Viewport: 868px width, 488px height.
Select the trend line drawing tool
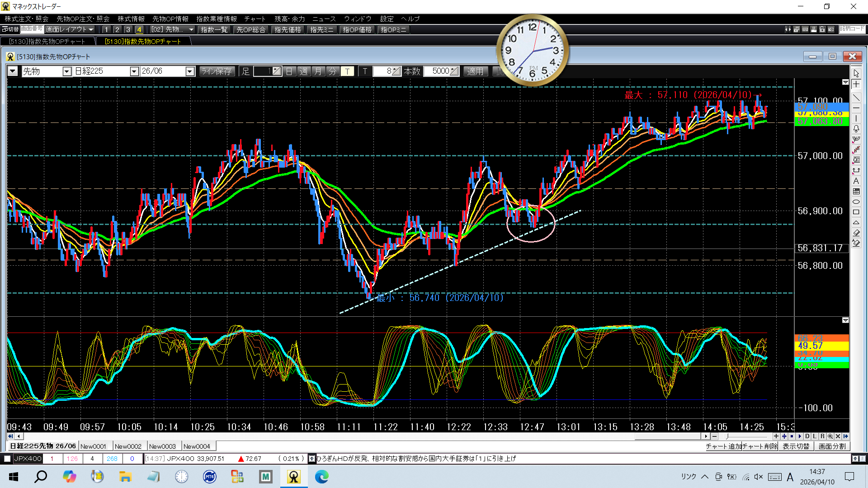click(x=856, y=97)
